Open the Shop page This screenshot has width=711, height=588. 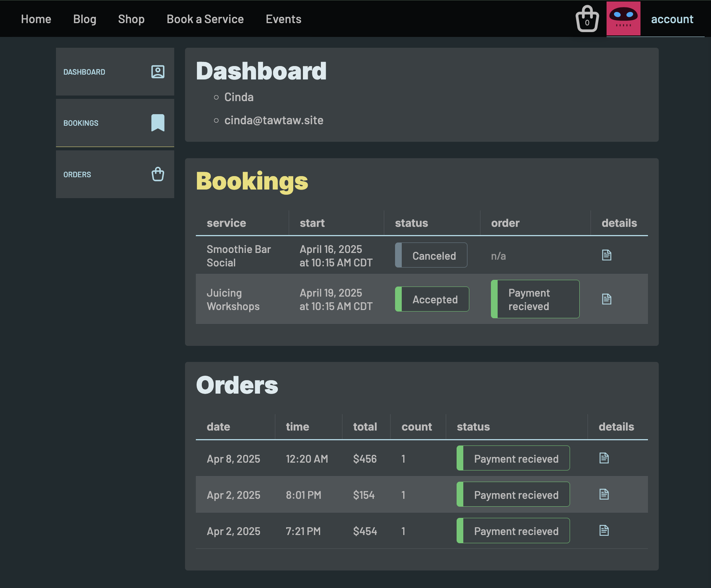(131, 19)
